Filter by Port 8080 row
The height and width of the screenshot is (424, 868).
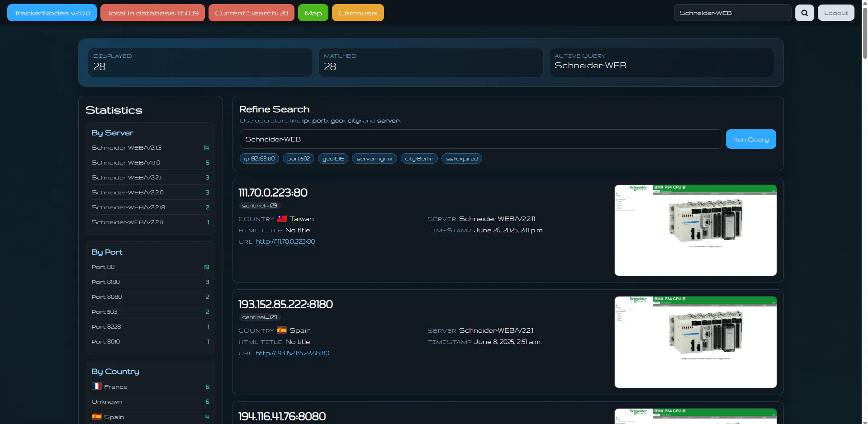[x=150, y=297]
